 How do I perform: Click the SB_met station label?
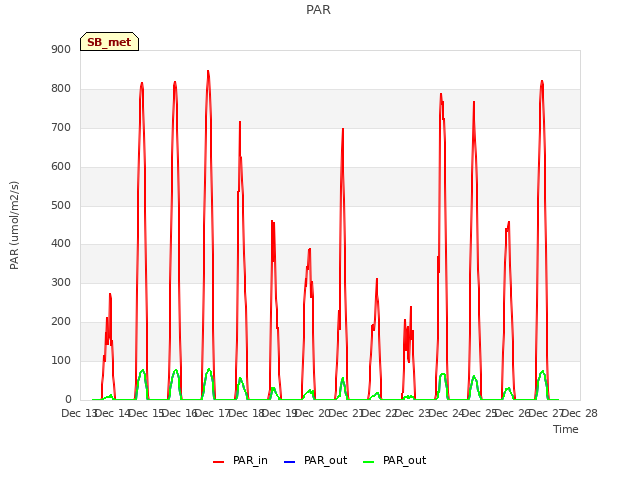(x=109, y=42)
